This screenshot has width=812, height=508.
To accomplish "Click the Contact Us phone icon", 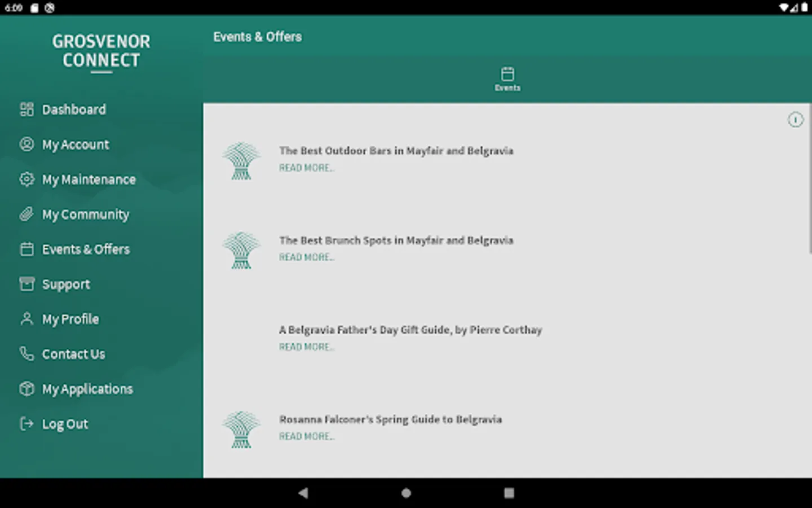I will (27, 354).
